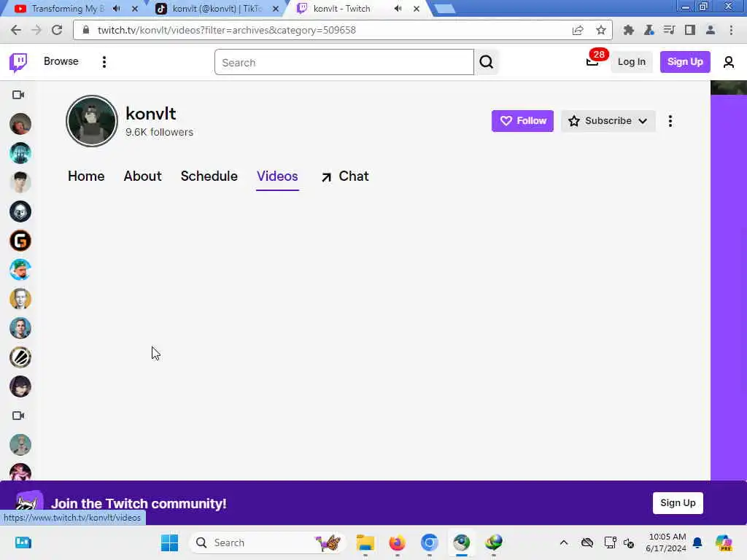Select the Videos channel tab

pos(277,176)
